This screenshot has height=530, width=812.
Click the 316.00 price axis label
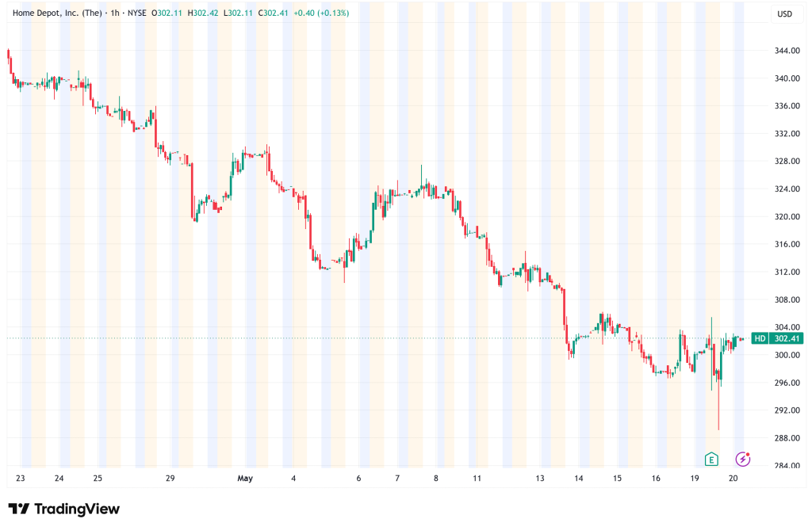point(787,244)
